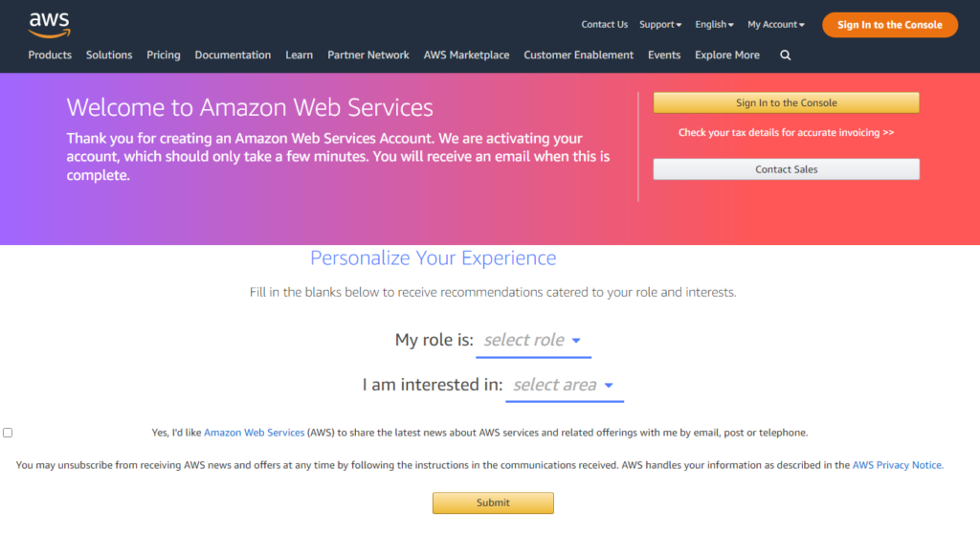Expand the My Account menu

pos(775,24)
